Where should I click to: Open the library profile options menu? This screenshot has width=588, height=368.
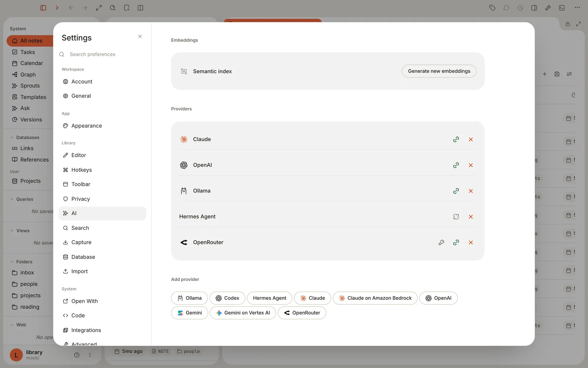click(90, 355)
